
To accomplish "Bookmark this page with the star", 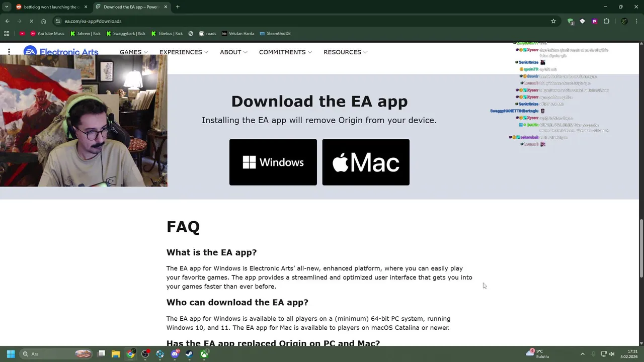I will coord(553,21).
